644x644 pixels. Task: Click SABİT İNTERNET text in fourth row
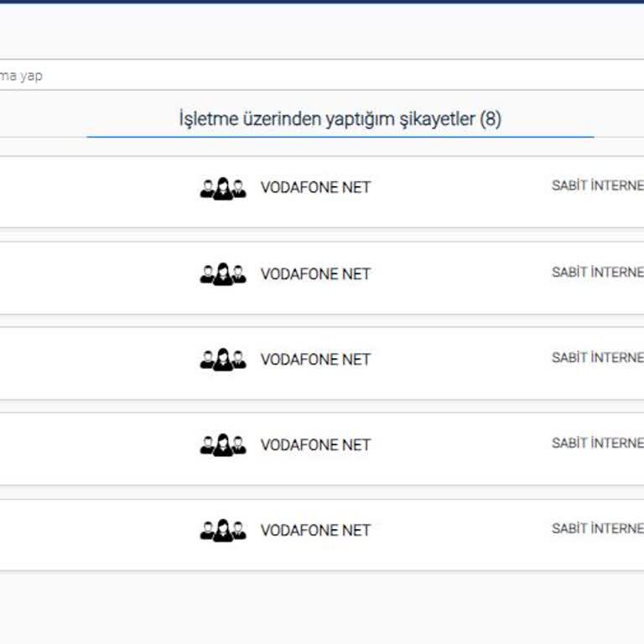click(598, 443)
